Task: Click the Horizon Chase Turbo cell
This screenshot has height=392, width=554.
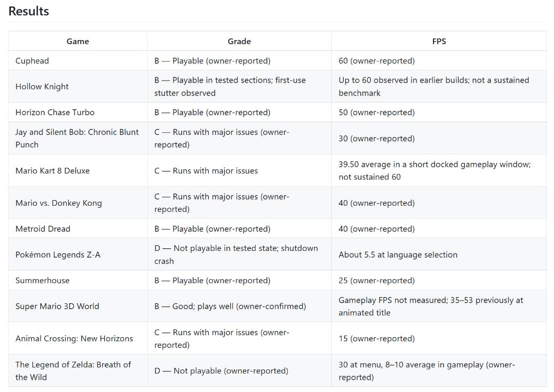Action: [78, 112]
